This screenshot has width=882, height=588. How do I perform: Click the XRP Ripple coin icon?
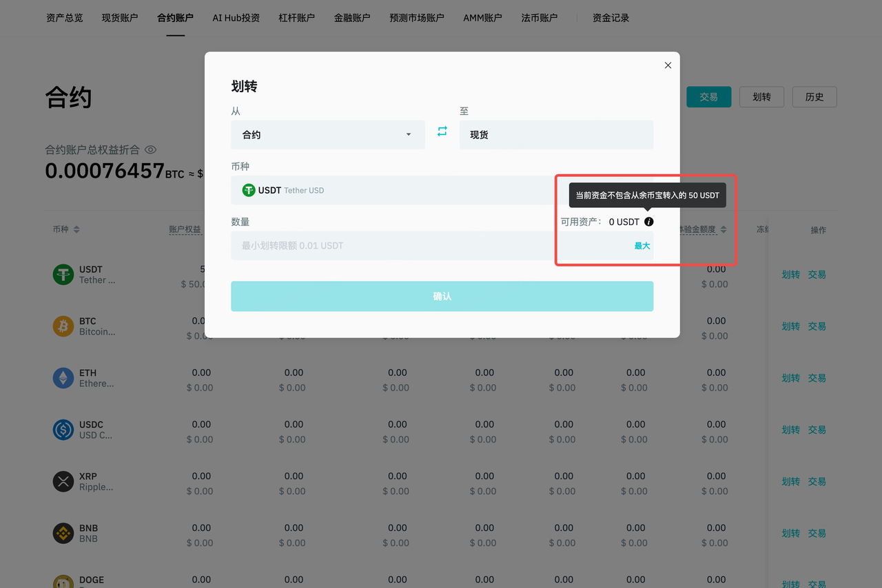pos(63,481)
